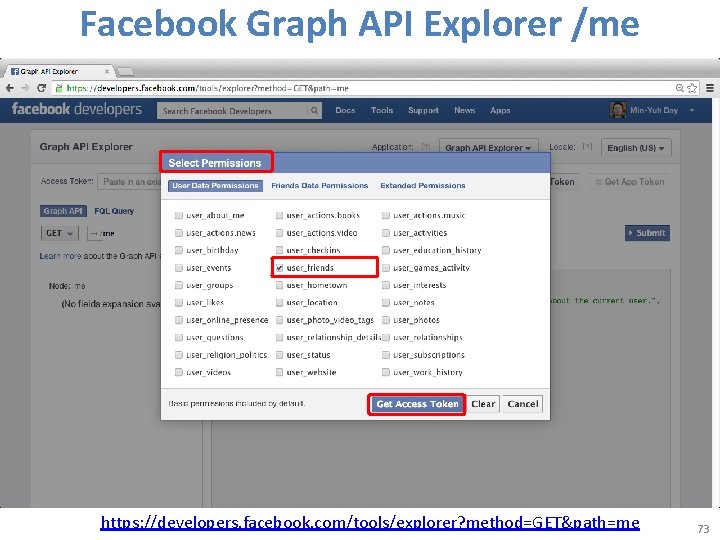Expand the account menu arrow beside Min-Yuh Day

point(692,110)
